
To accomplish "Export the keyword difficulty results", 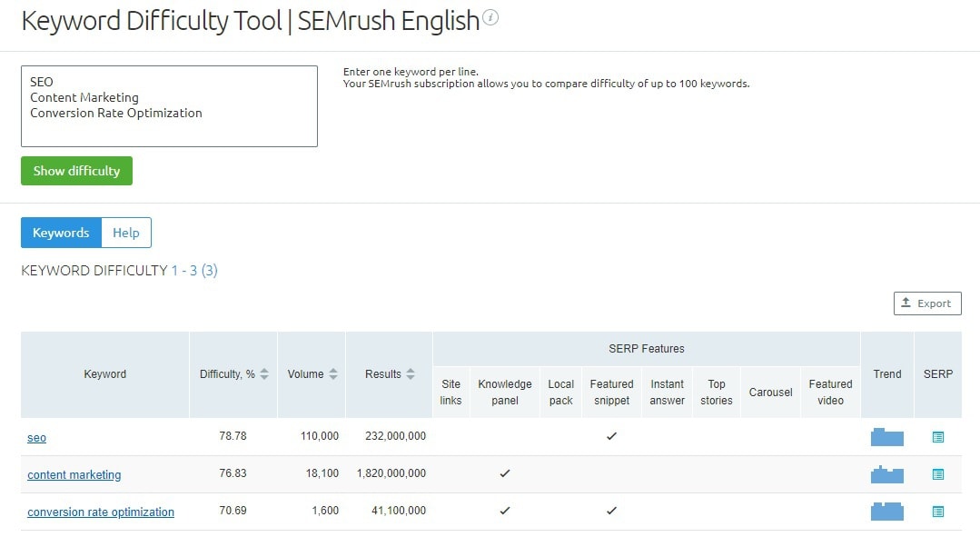I will tap(927, 303).
